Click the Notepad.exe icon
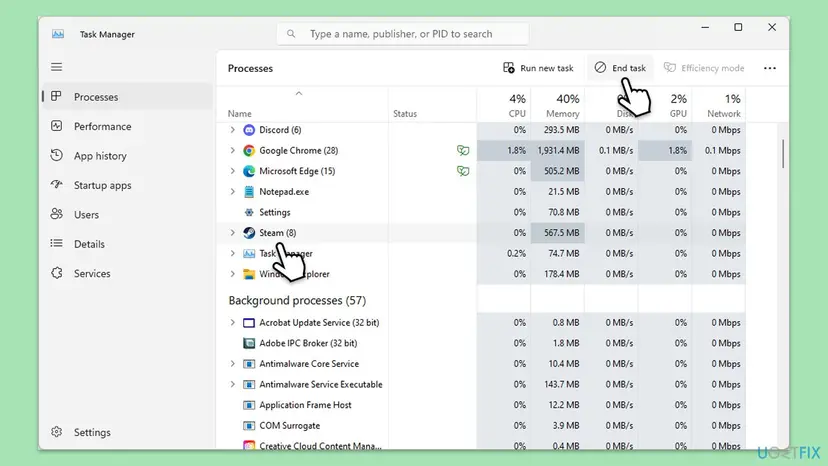The width and height of the screenshot is (828, 466). pyautogui.click(x=249, y=192)
